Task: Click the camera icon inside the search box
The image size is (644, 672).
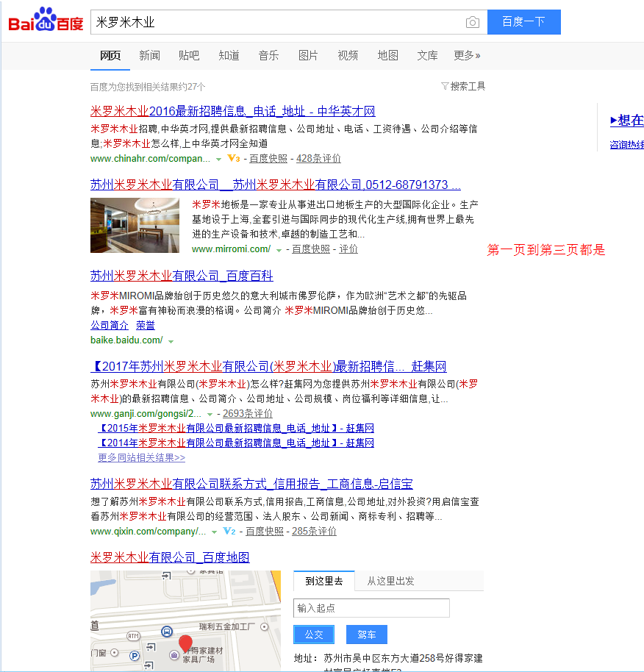Action: 472,22
